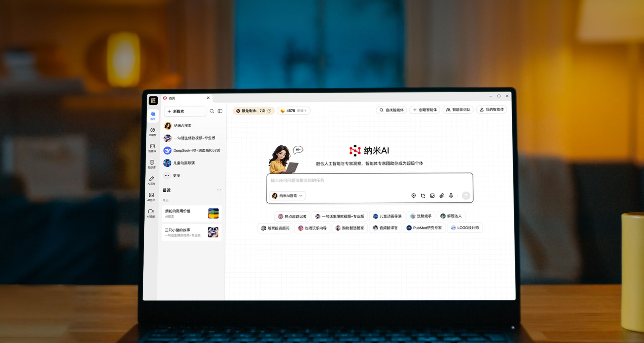Click the image upload icon in the input box
Viewport: 644px width, 343px height.
(432, 196)
